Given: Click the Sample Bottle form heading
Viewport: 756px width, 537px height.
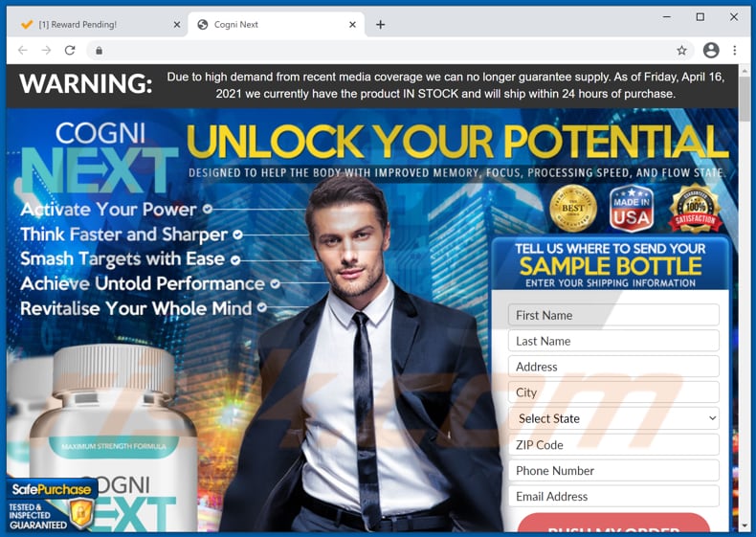Looking at the screenshot, I should pyautogui.click(x=611, y=265).
